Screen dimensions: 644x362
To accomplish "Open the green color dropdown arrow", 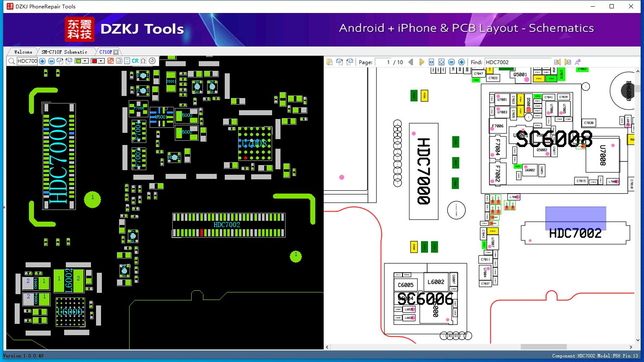I will point(85,61).
